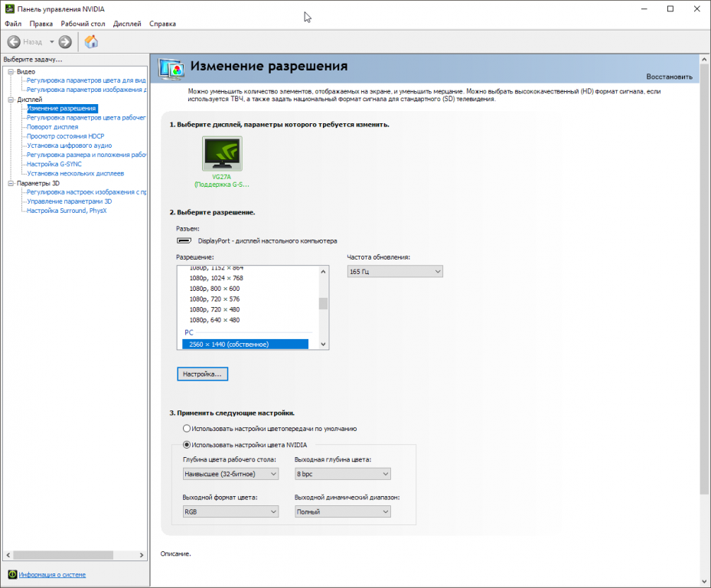The image size is (711, 588).
Task: Open Выходная глубина цвета 8 bpc dropdown
Action: click(342, 474)
